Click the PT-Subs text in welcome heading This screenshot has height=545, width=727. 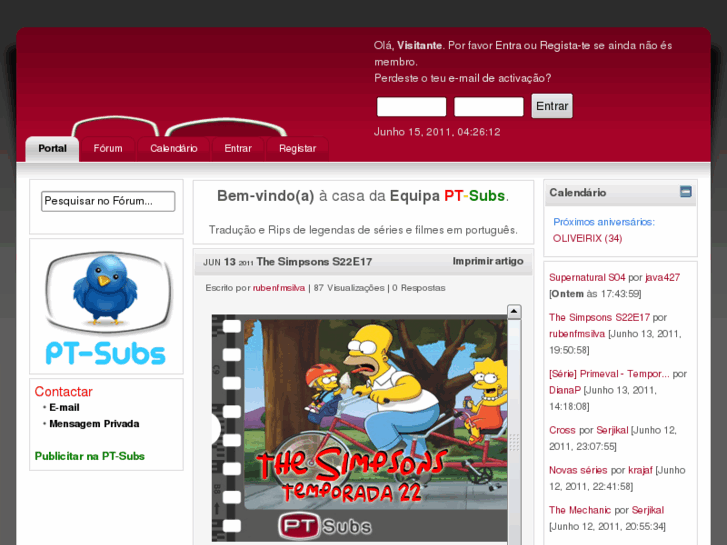click(x=474, y=196)
